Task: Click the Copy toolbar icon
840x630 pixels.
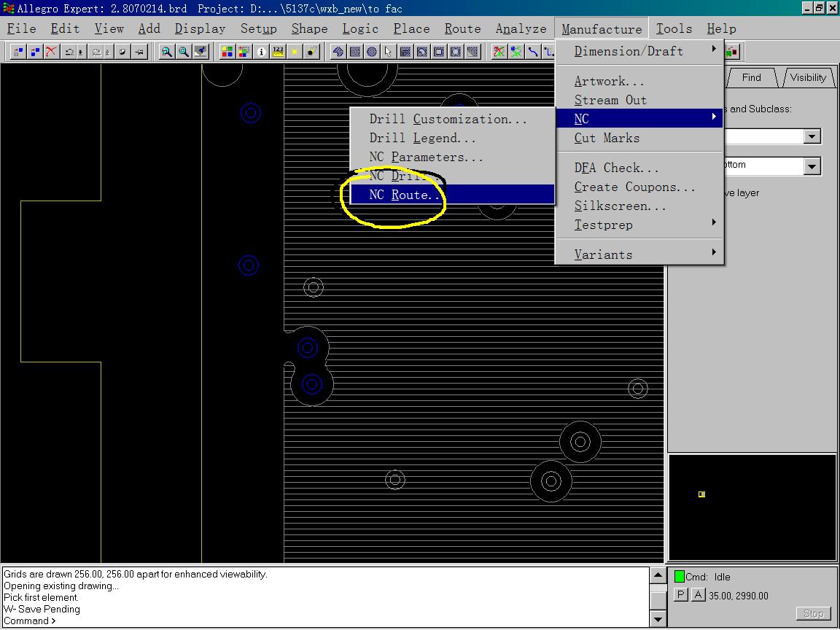Action: coord(35,52)
